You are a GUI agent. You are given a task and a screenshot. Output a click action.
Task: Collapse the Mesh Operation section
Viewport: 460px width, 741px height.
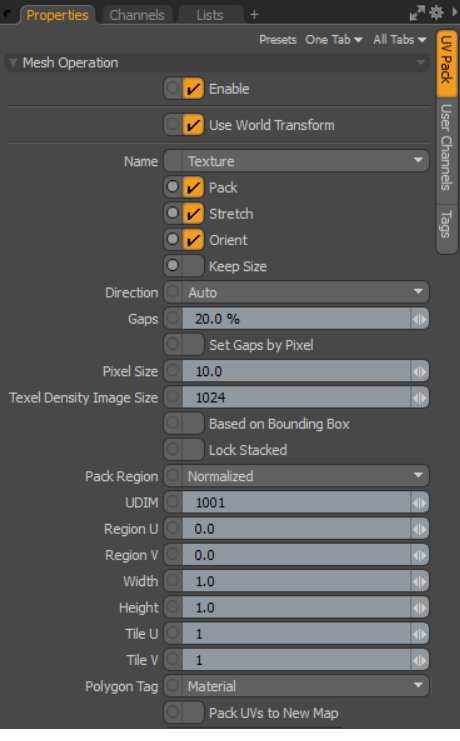point(13,63)
